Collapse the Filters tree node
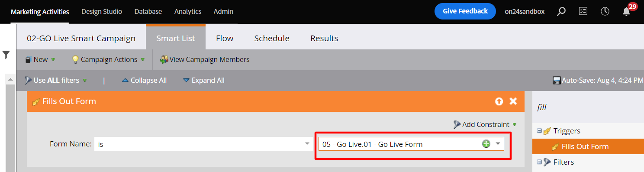644x172 pixels. pos(539,162)
